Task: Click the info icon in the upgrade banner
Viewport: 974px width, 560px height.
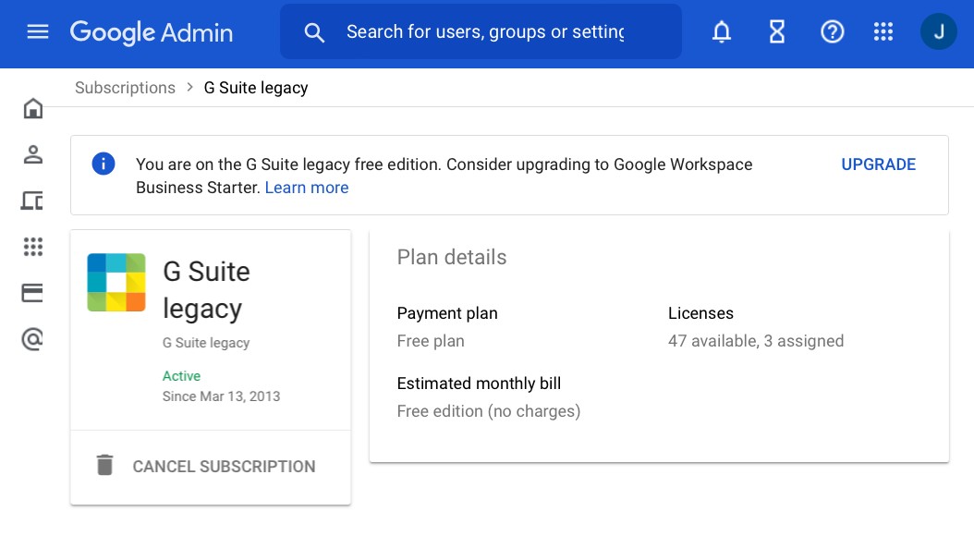Action: coord(103,164)
